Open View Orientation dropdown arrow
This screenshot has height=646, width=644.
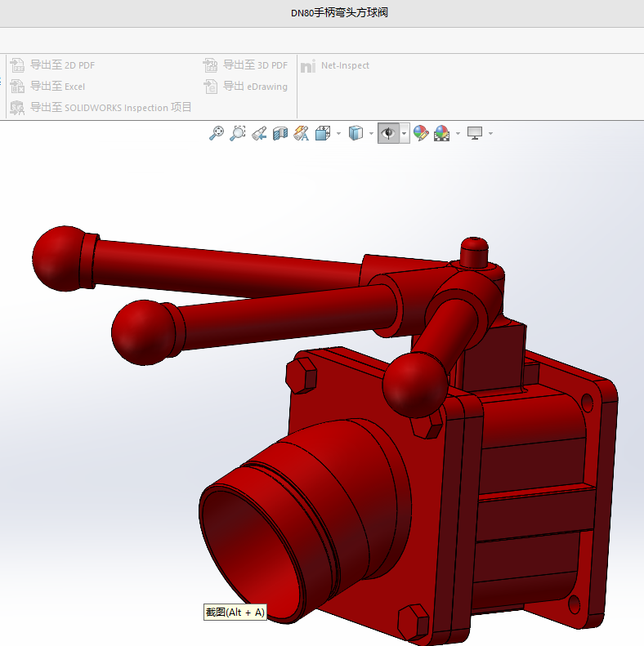[338, 133]
